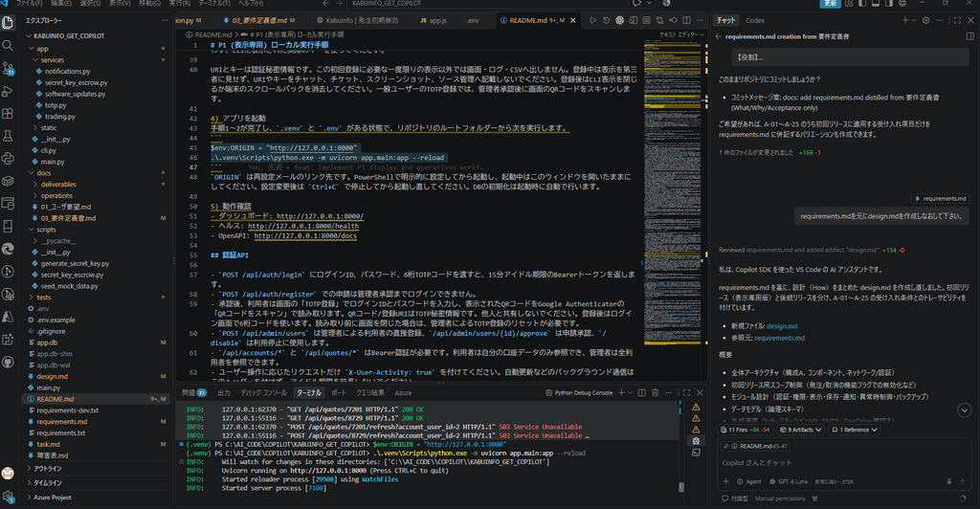980x509 pixels.
Task: Open requirements.md link in the chat
Action: click(779, 338)
